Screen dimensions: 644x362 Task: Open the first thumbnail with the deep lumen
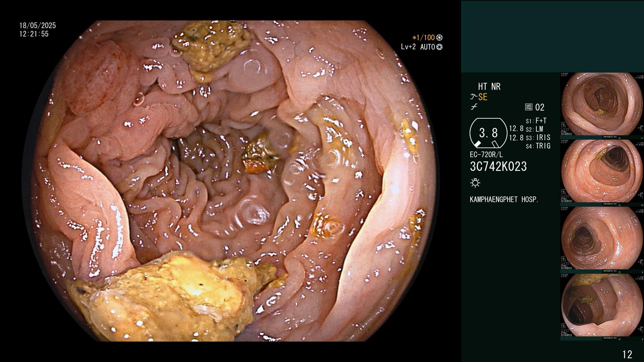[x=601, y=105]
